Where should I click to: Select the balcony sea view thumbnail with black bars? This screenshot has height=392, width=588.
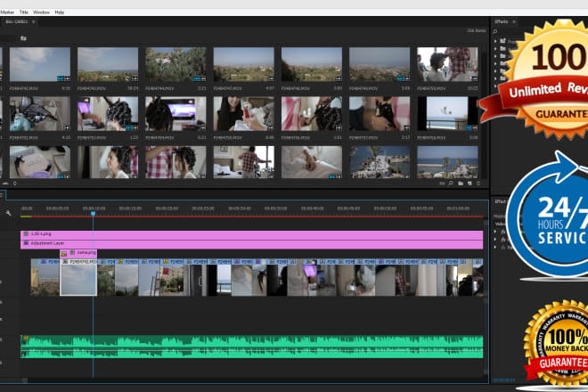(447, 114)
